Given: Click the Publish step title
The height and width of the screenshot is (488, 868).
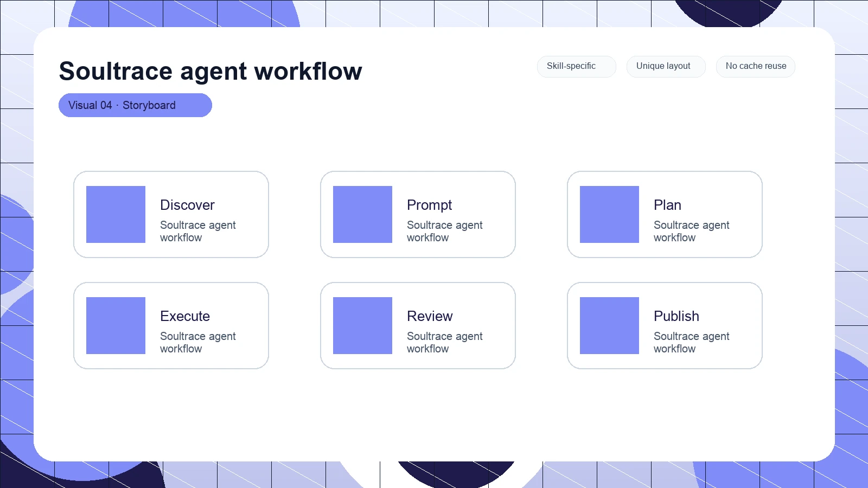Looking at the screenshot, I should click(676, 316).
